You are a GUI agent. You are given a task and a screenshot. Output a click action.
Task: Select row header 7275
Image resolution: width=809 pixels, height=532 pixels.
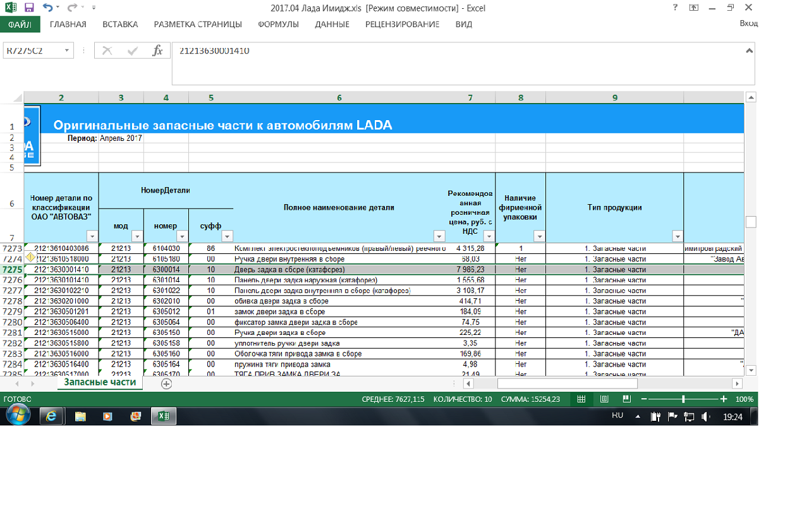coord(12,269)
